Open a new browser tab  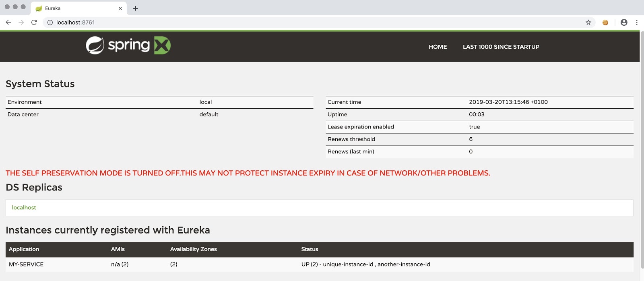pyautogui.click(x=136, y=8)
